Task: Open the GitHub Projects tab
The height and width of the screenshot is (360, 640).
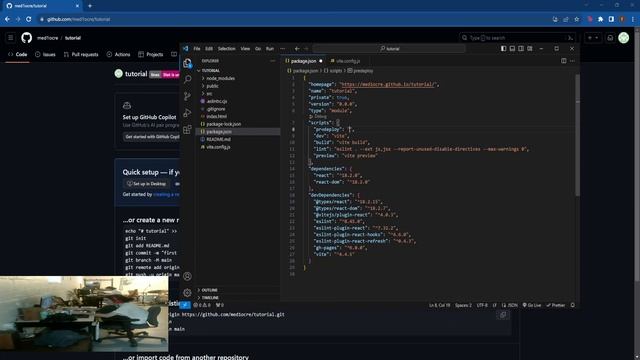Action: pyautogui.click(x=151, y=54)
